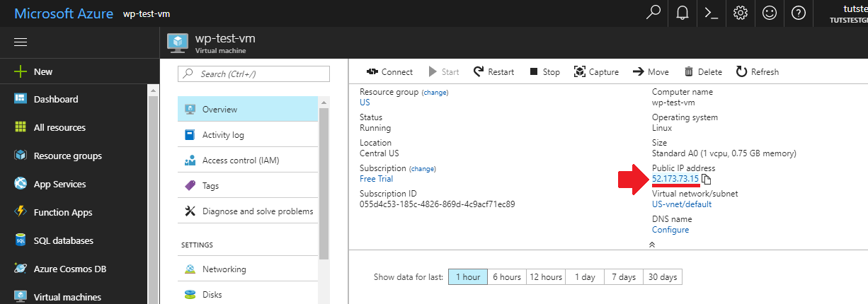Image resolution: width=868 pixels, height=304 pixels.
Task: Open the US-vnet/default link
Action: tap(682, 204)
